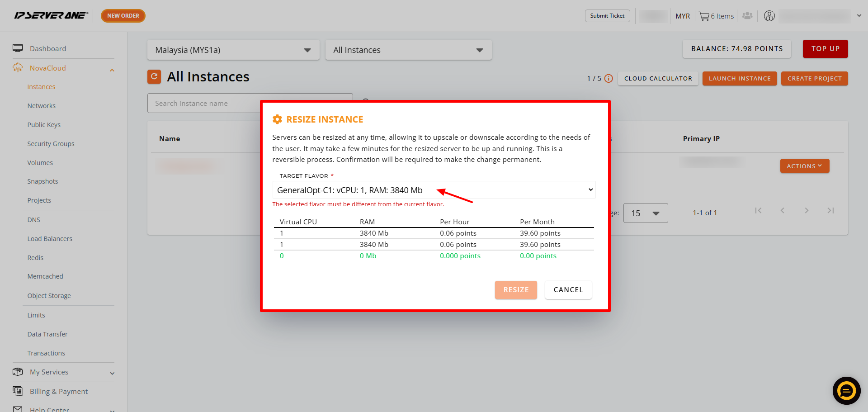
Task: Open the Target Flavor dropdown
Action: (434, 190)
